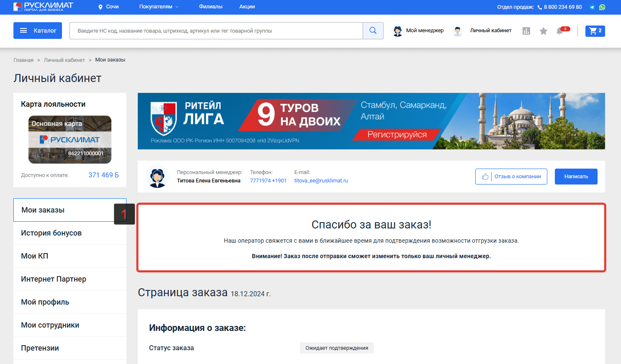Click Отзыв о компании button
This screenshot has height=364, width=621.
(x=511, y=177)
